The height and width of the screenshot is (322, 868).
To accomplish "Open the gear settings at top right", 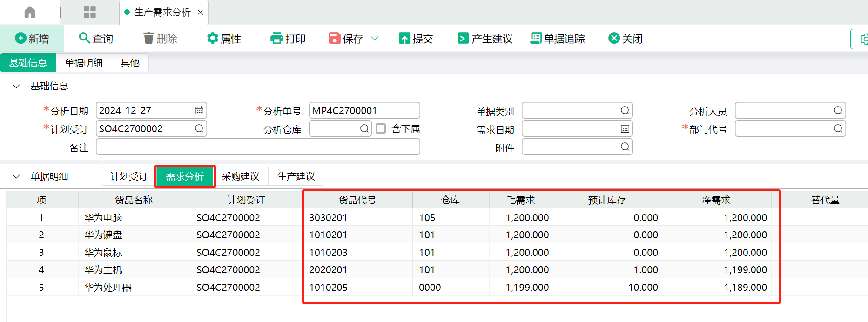I will [x=863, y=39].
